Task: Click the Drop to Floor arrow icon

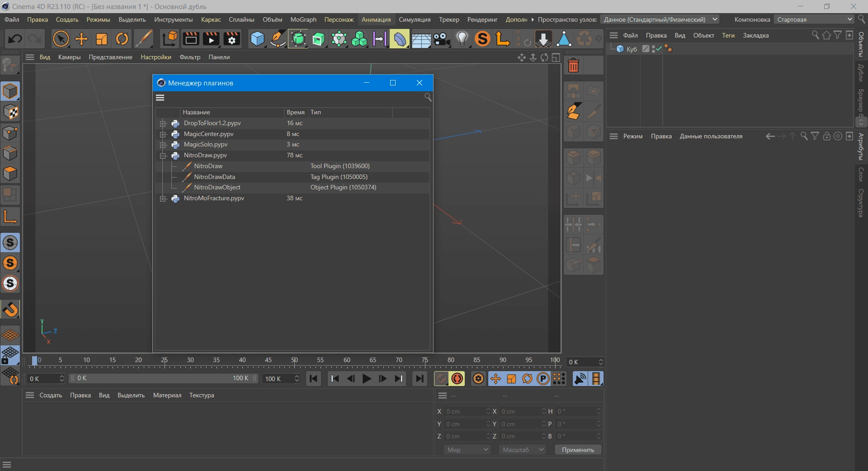Action: tap(543, 39)
